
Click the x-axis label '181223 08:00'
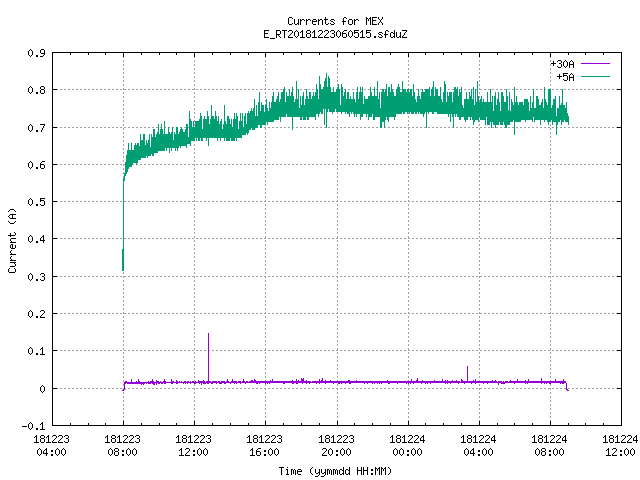click(122, 446)
